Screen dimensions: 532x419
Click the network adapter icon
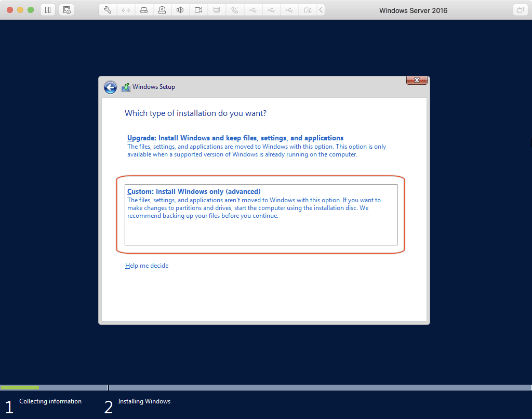126,10
